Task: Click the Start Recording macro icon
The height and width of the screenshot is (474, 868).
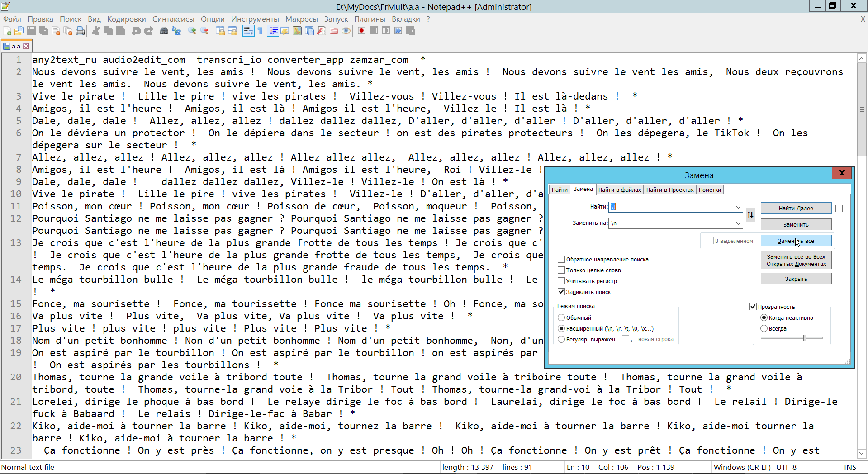Action: pos(361,31)
